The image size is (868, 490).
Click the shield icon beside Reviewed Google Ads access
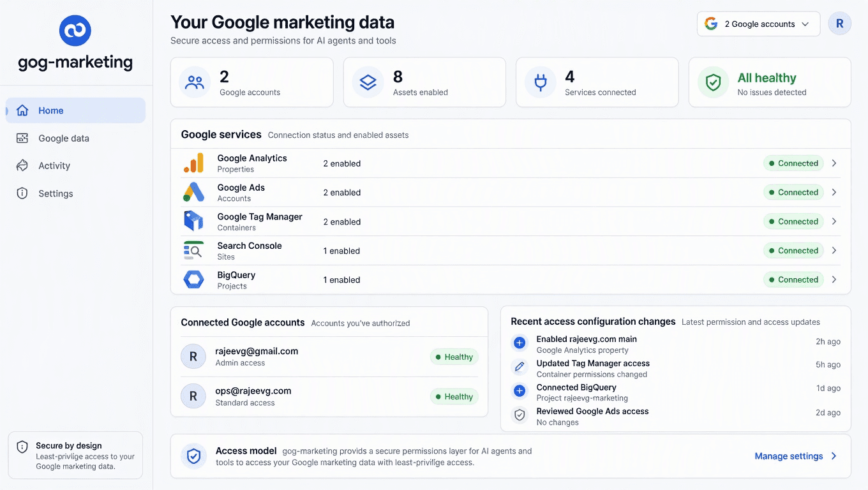[520, 415]
